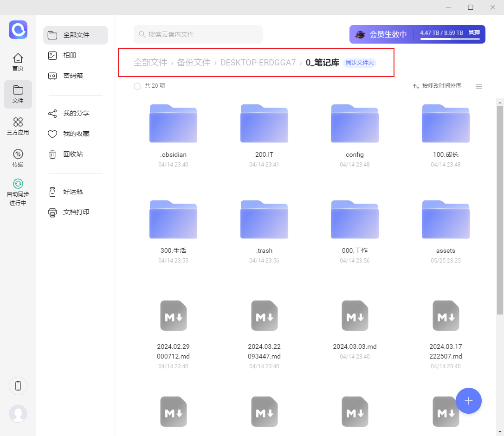Click the storage usage progress bar

point(450,39)
